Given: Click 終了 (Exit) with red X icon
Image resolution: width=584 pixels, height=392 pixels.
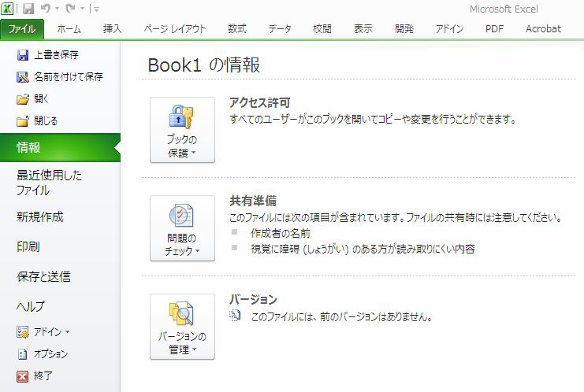Looking at the screenshot, I should pyautogui.click(x=35, y=376).
